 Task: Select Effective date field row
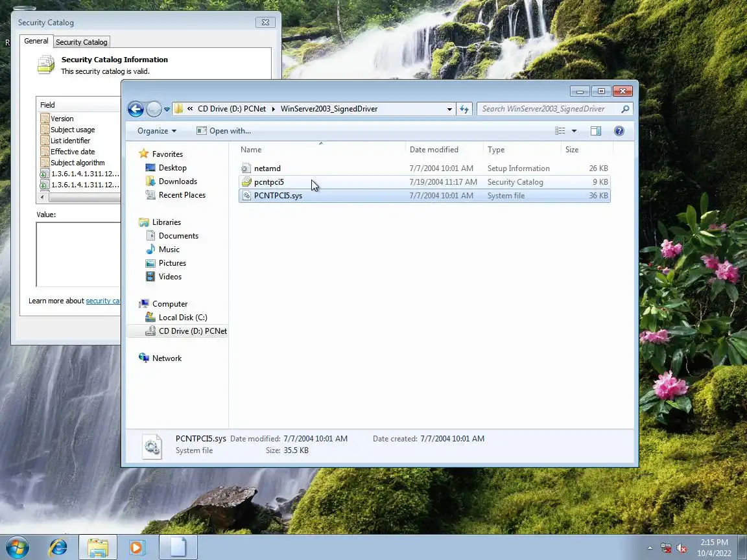(x=73, y=152)
